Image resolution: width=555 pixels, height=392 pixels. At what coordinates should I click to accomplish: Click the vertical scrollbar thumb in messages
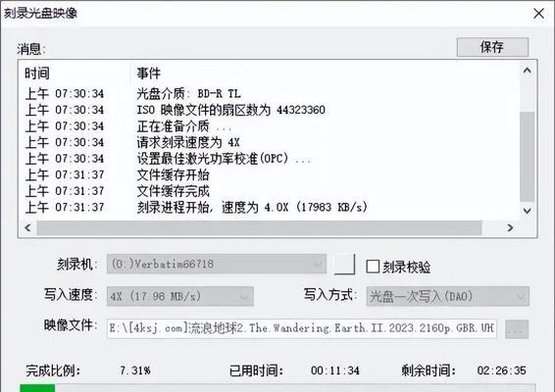[x=527, y=157]
